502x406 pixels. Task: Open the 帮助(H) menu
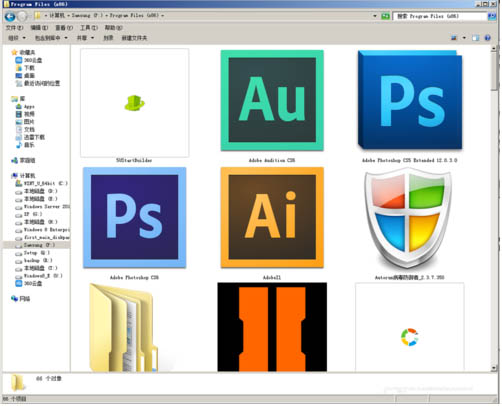coord(114,28)
